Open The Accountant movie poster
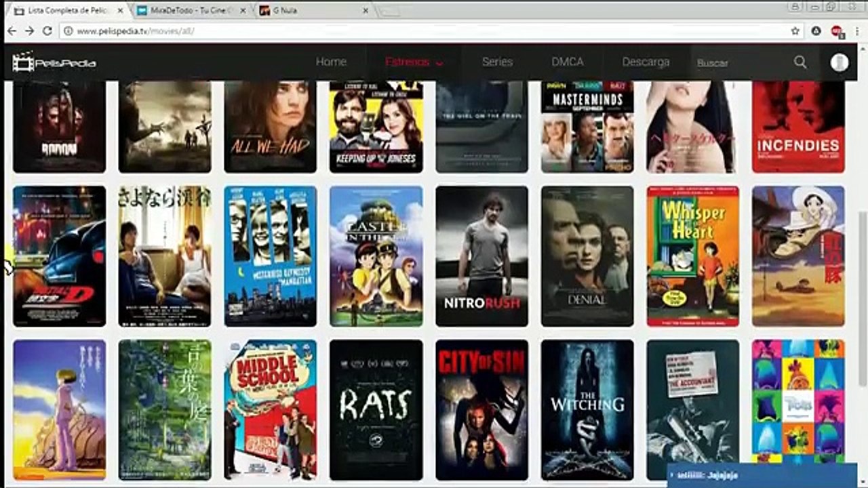 [693, 401]
